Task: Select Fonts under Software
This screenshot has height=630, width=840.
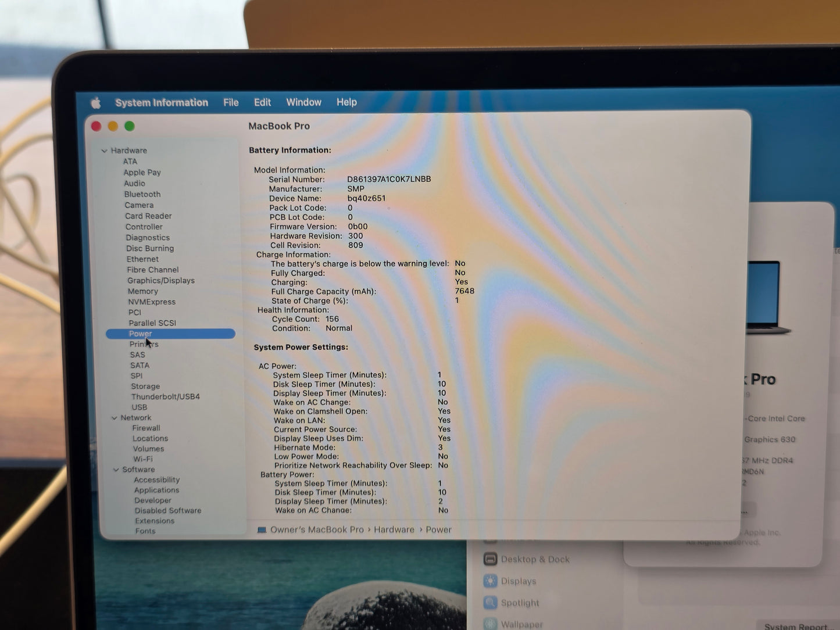Action: [145, 531]
